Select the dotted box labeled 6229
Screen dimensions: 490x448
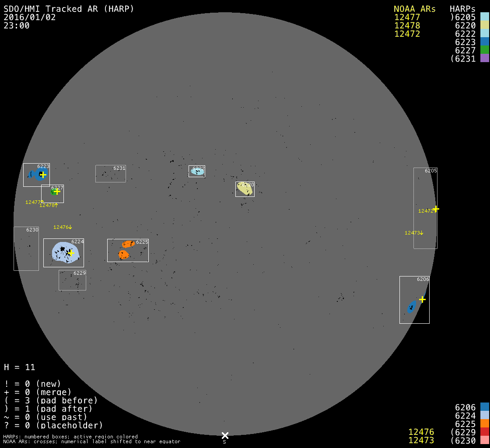click(72, 280)
